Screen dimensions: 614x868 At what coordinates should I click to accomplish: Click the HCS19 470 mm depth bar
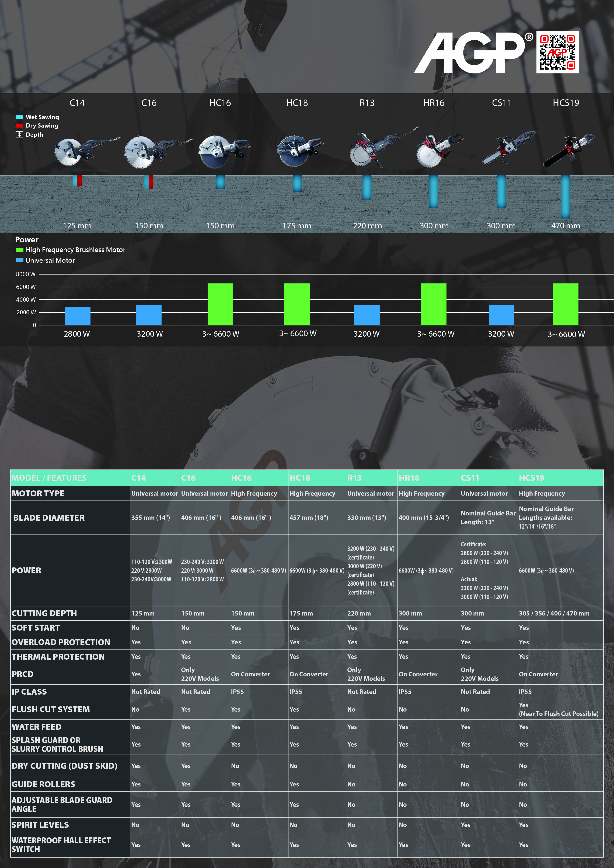(565, 197)
